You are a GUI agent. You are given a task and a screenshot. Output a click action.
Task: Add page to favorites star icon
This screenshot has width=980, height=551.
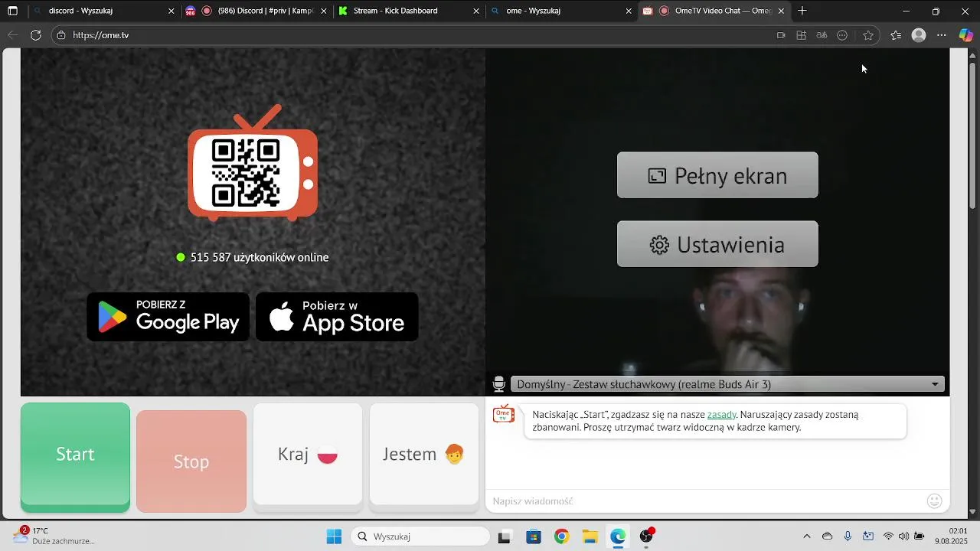868,35
